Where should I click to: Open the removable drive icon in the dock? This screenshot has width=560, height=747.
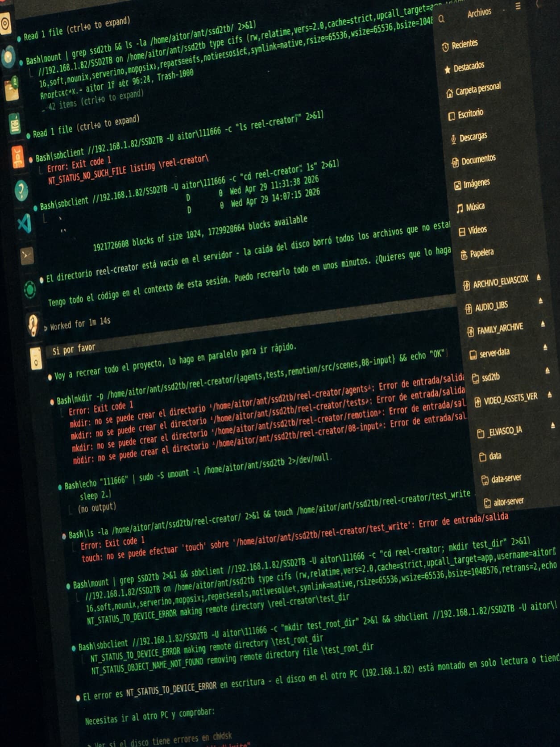pos(36,359)
